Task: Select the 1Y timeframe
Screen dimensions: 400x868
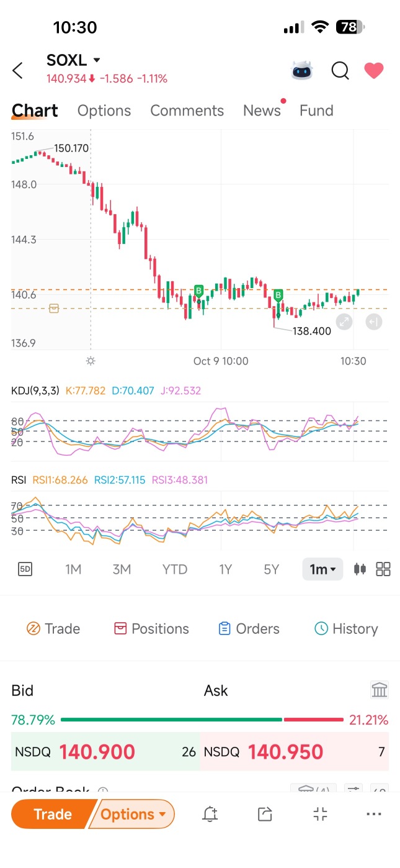Action: pos(225,569)
